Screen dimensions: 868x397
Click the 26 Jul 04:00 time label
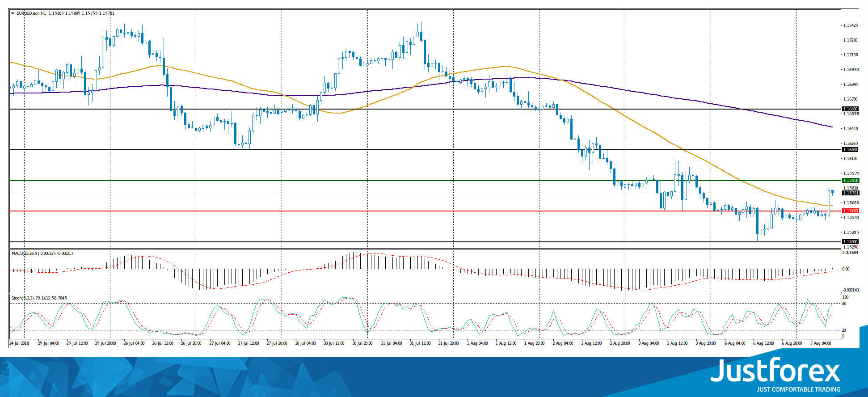tap(135, 343)
